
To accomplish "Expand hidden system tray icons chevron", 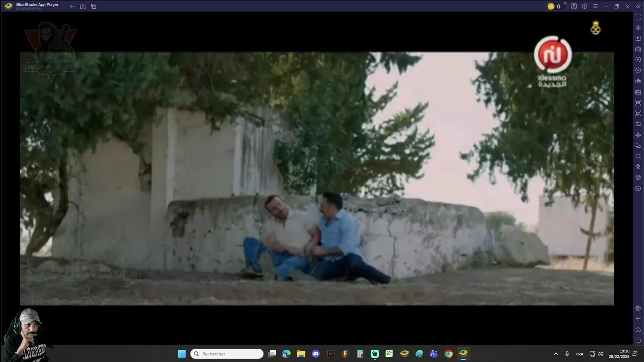I will (x=556, y=354).
